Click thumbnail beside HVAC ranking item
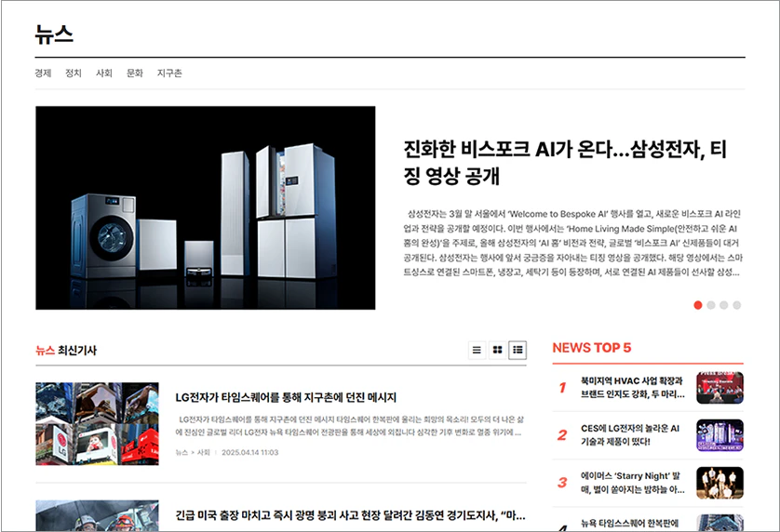Image resolution: width=780 pixels, height=532 pixels. coord(719,388)
